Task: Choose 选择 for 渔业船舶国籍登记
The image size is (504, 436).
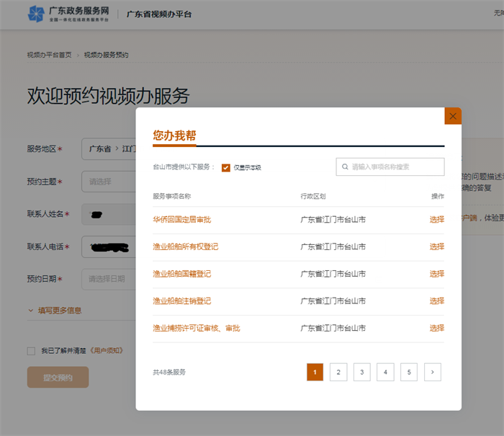Action: (x=436, y=274)
